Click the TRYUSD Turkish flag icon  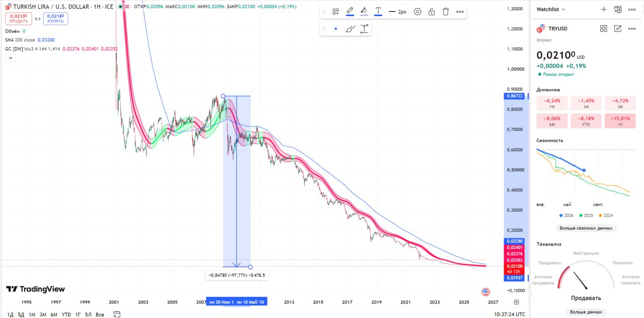click(541, 29)
